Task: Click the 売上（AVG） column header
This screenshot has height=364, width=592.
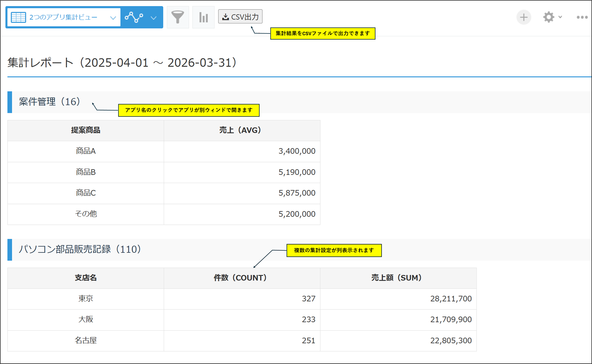Action: tap(240, 130)
